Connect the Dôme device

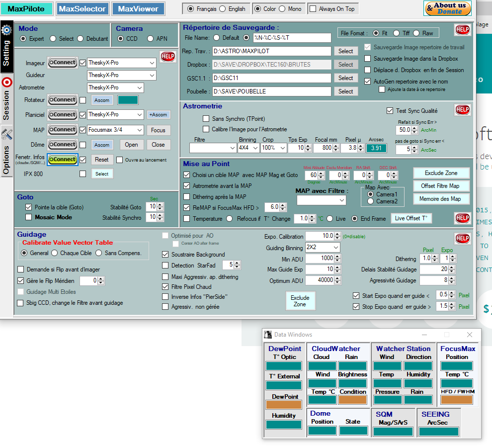(63, 144)
